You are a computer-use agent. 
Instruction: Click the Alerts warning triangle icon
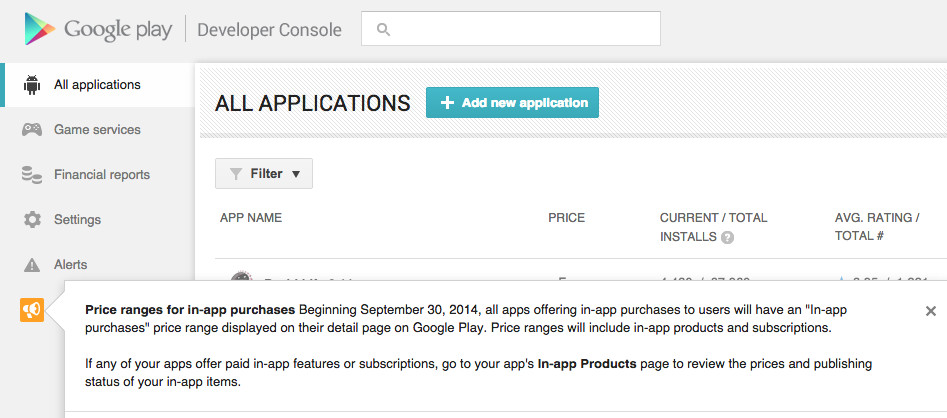tap(32, 265)
